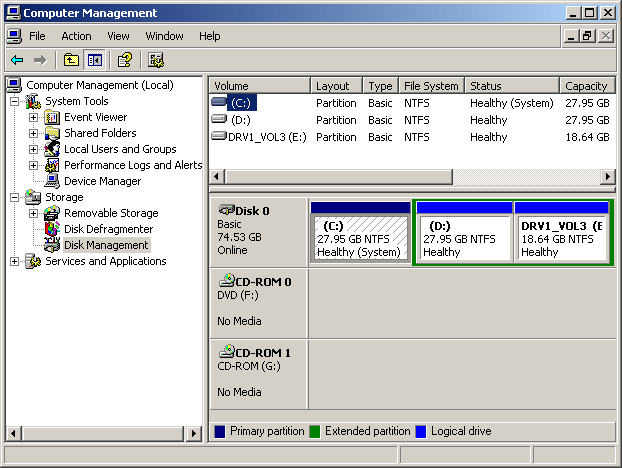Viewport: 622px width, 468px height.
Task: Go back with the Back arrow
Action: coord(17,60)
